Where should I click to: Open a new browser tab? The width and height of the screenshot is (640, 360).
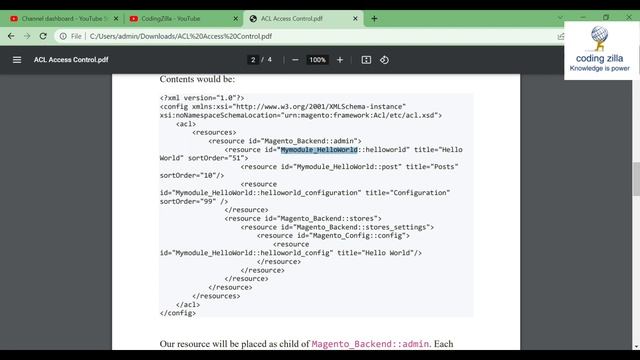(x=374, y=19)
